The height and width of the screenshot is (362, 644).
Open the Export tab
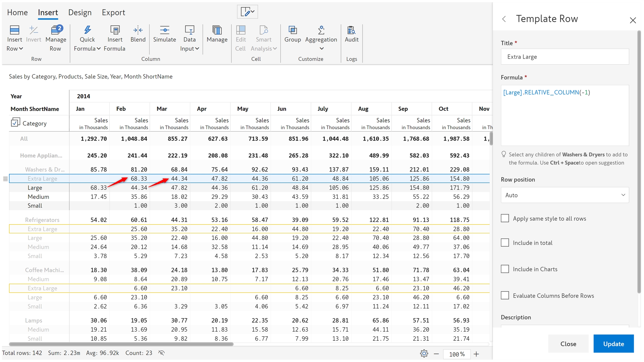tap(113, 13)
